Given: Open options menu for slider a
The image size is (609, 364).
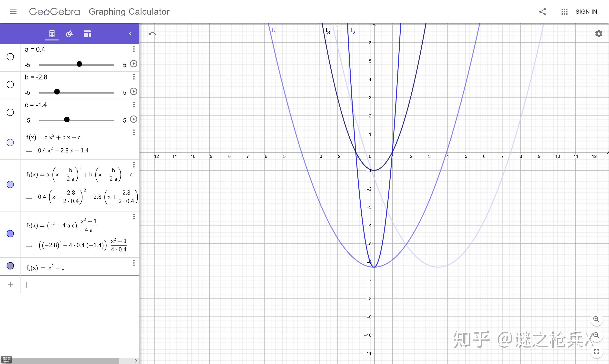Looking at the screenshot, I should (134, 49).
